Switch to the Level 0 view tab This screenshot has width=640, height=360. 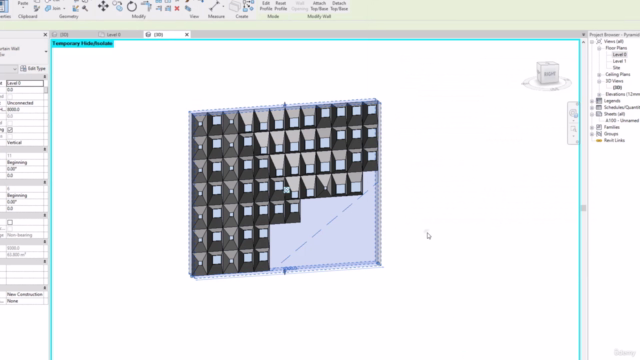113,35
